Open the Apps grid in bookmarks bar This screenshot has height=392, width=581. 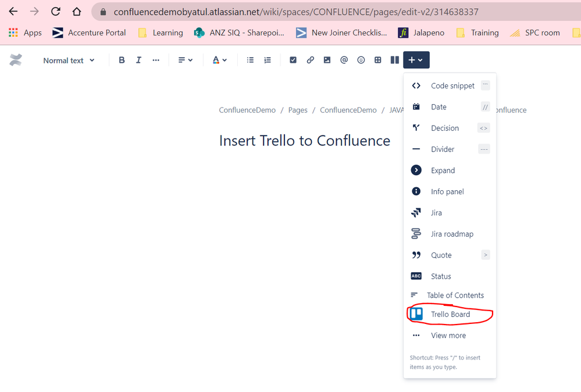click(25, 33)
